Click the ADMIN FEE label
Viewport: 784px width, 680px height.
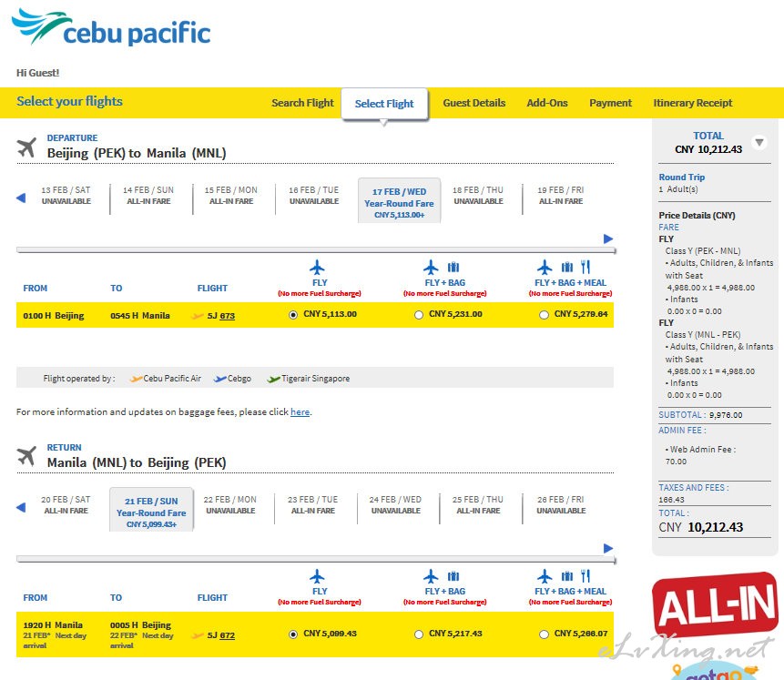pyautogui.click(x=682, y=431)
